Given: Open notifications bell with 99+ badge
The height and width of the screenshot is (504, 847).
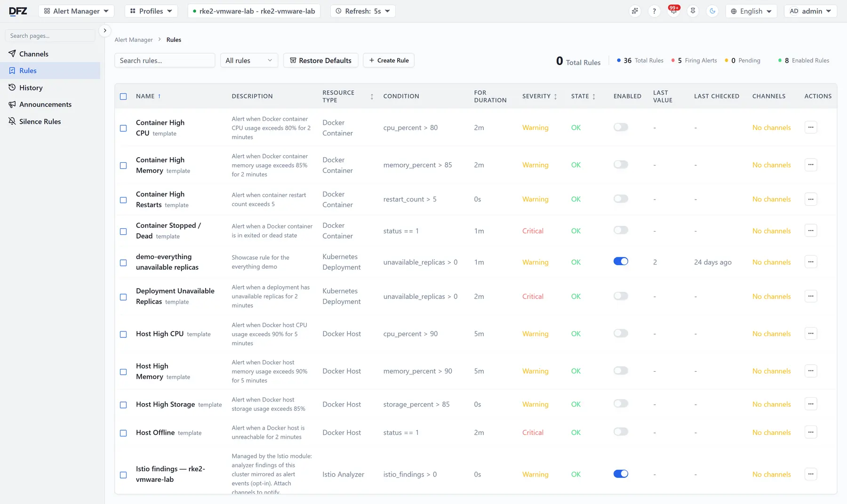Looking at the screenshot, I should pyautogui.click(x=673, y=11).
